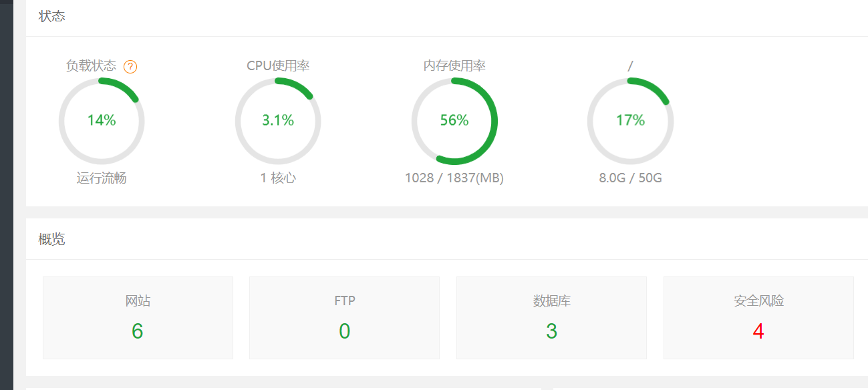View the red security risk count 4

pyautogui.click(x=758, y=331)
